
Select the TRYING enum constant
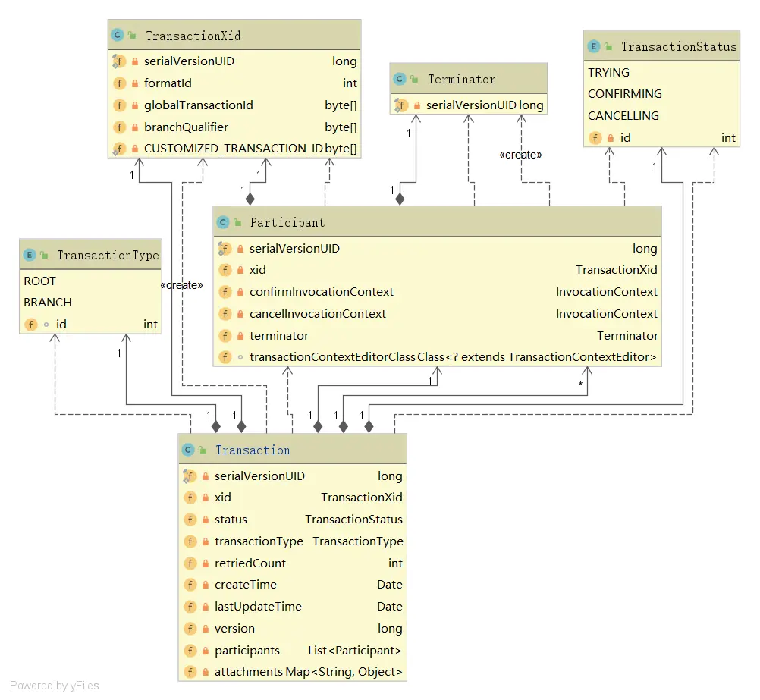609,72
